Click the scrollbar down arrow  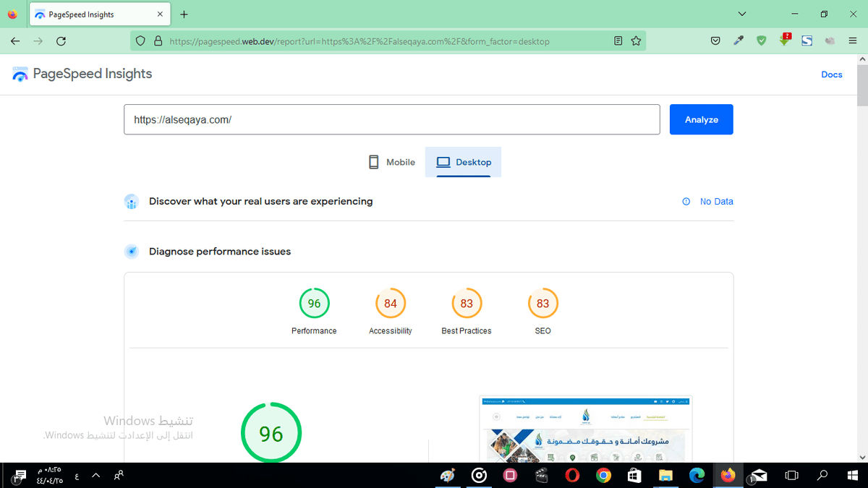[x=861, y=457]
